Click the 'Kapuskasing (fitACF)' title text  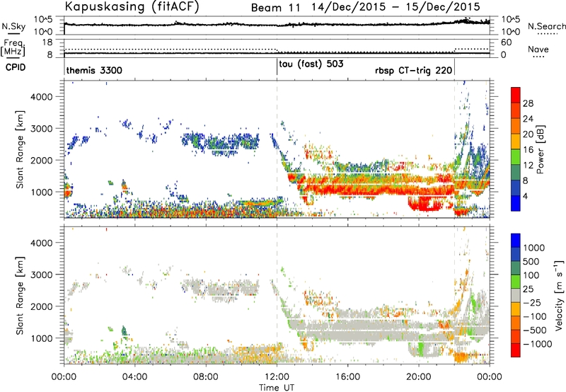tap(132, 6)
